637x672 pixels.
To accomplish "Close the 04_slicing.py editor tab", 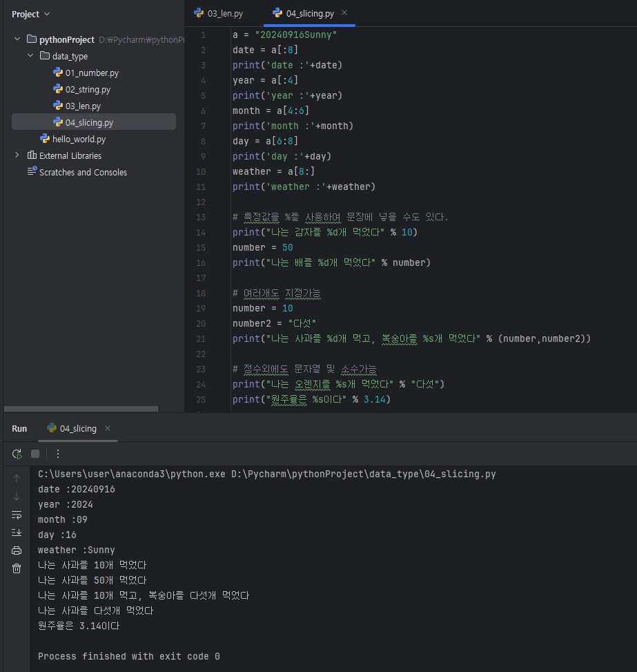I will click(x=344, y=13).
